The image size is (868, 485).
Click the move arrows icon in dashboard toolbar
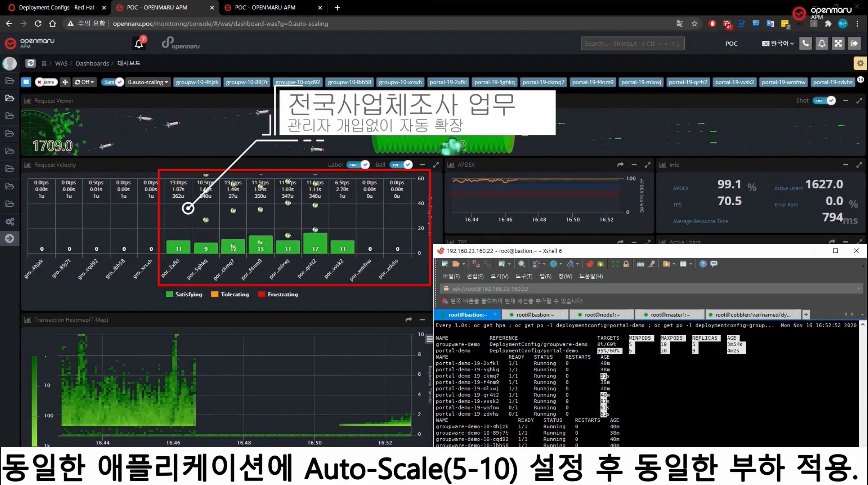(x=65, y=82)
